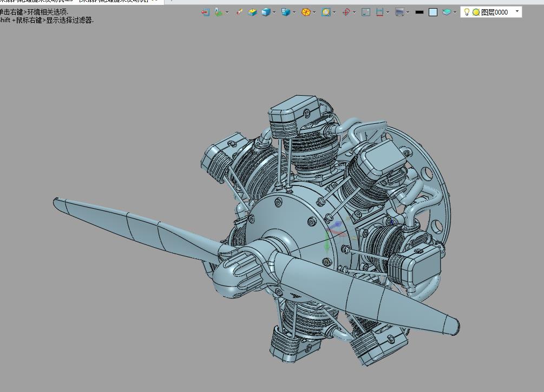Viewport: 544px width, 392px height.
Task: Click the blue and red bracket icon
Action: coord(380,12)
